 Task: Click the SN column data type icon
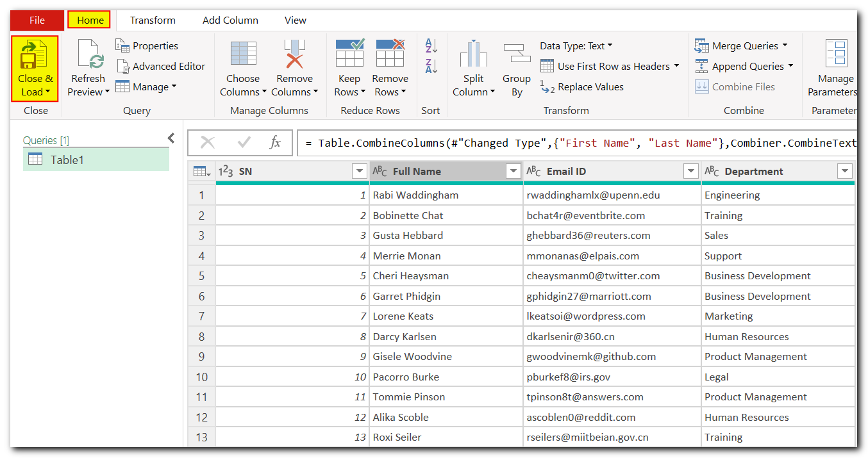click(x=226, y=171)
